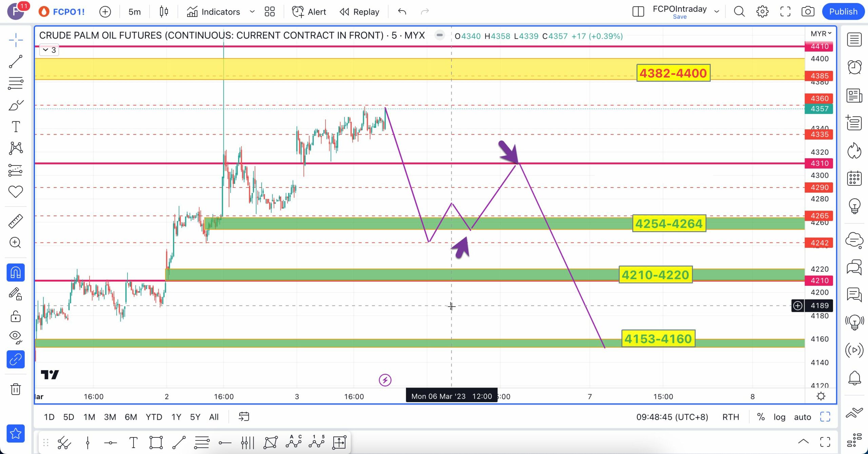Click the 4382-4400 yellow zone label
This screenshot has width=868, height=454.
pyautogui.click(x=673, y=73)
